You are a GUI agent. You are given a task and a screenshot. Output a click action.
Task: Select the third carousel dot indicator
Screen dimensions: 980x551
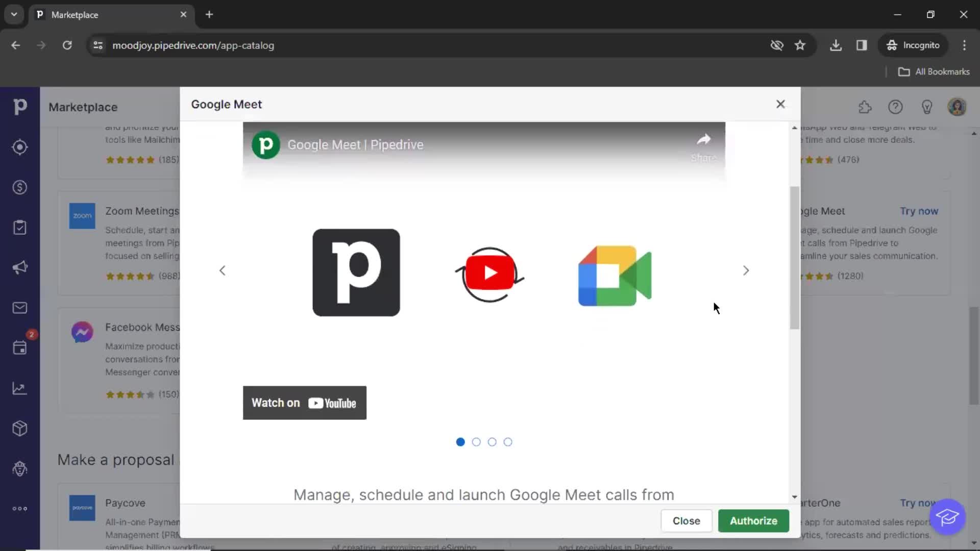492,442
